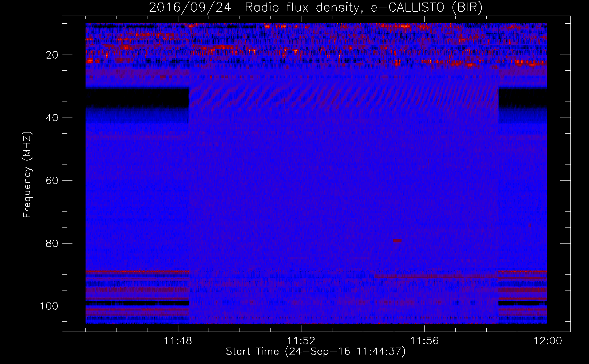Viewport: 589px width, 364px height.
Task: Click the 'Start Time (24-Sep-16 11:44:37)' label
Action: click(316, 352)
